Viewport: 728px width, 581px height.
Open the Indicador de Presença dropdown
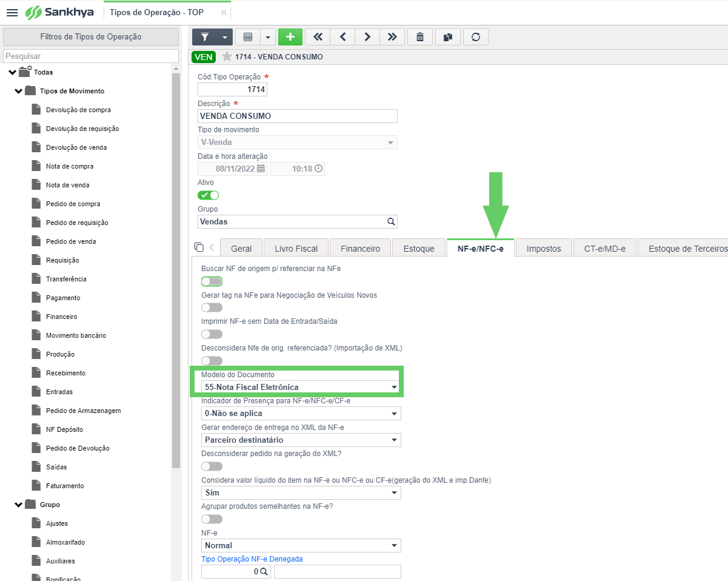click(x=301, y=413)
